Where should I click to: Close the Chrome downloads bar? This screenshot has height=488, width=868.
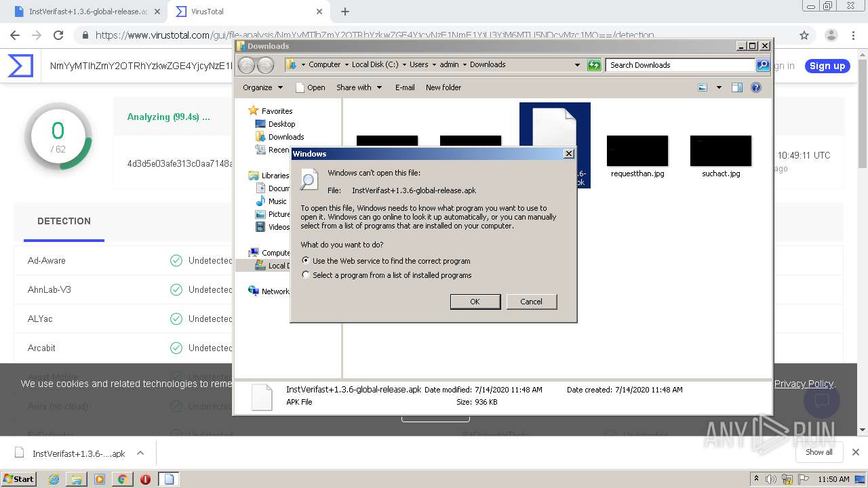pyautogui.click(x=855, y=452)
